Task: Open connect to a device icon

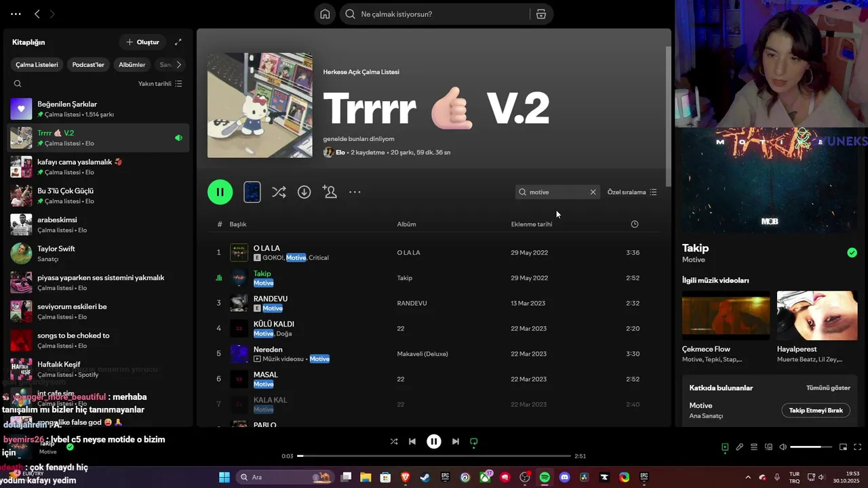Action: tap(769, 447)
